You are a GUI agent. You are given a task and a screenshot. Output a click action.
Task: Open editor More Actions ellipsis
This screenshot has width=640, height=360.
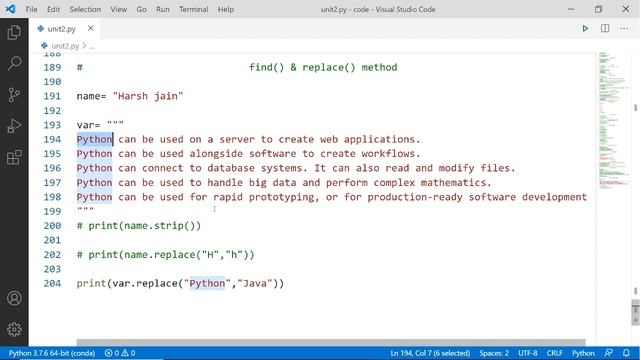pos(624,29)
